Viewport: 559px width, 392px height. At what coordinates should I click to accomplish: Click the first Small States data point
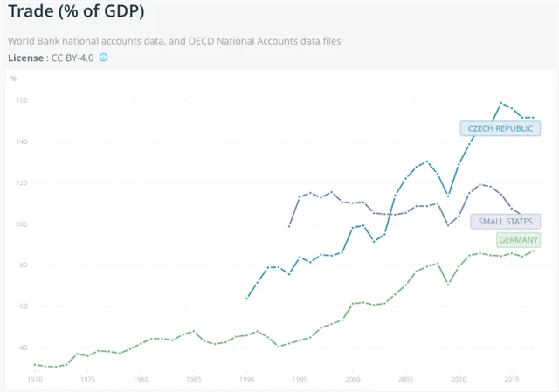[290, 226]
